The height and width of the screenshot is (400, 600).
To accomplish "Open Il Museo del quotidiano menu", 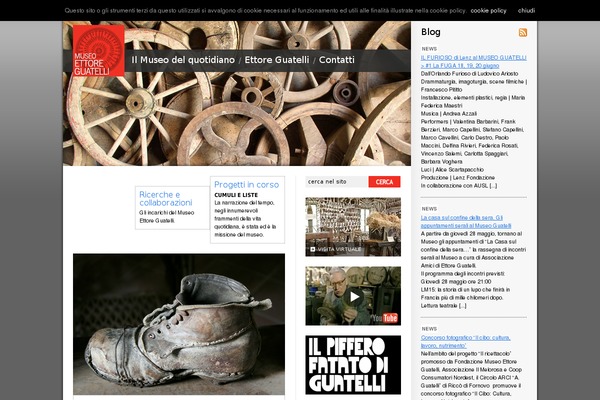I will (x=183, y=60).
